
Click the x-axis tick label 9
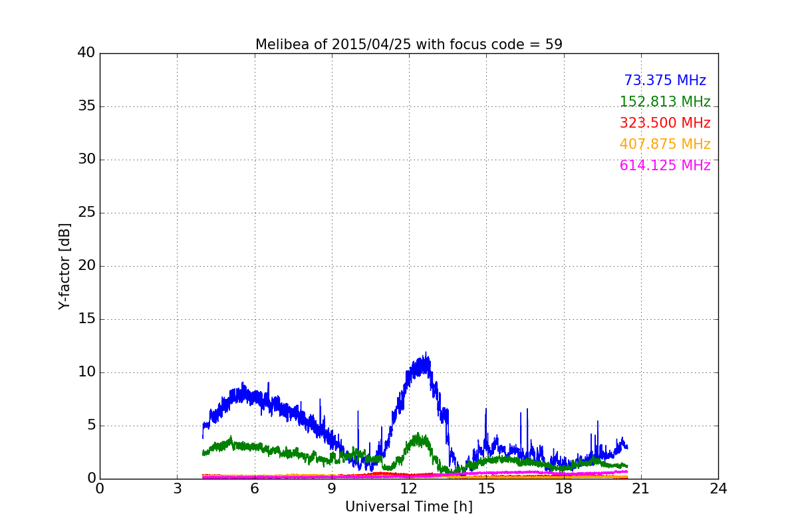[x=332, y=488]
